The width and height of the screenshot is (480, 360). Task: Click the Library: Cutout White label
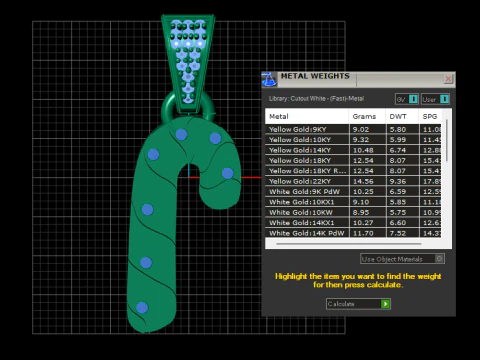click(x=316, y=99)
